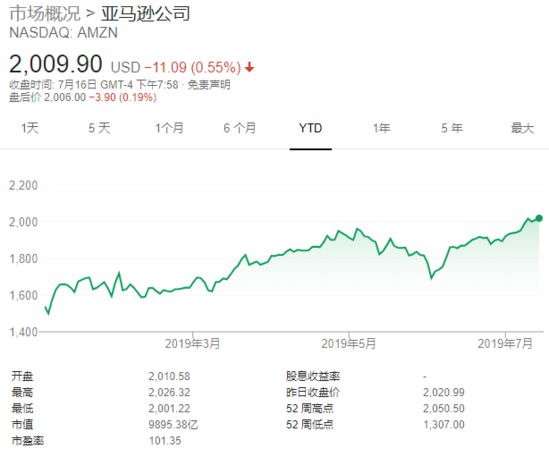This screenshot has height=457, width=549.
Task: Click the 2019年3月 axis label
Action: (x=192, y=344)
